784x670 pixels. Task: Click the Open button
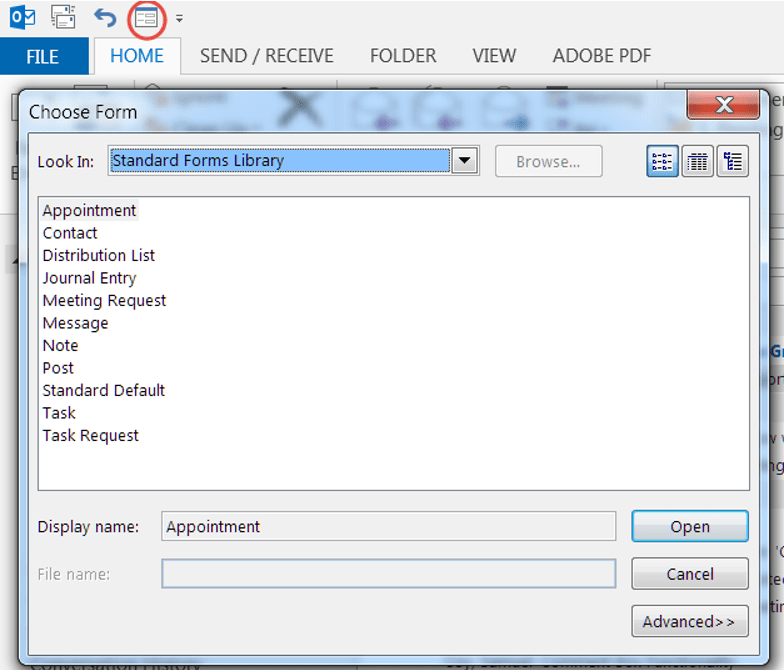[x=690, y=526]
